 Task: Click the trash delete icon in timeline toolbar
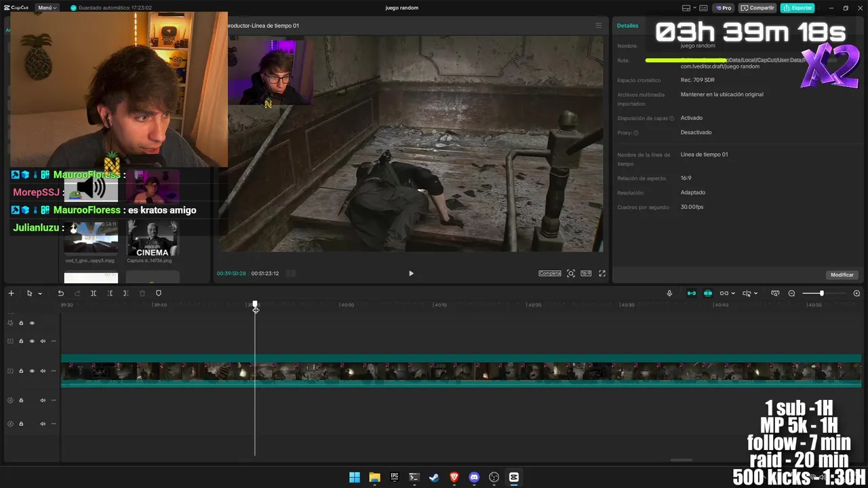(142, 293)
